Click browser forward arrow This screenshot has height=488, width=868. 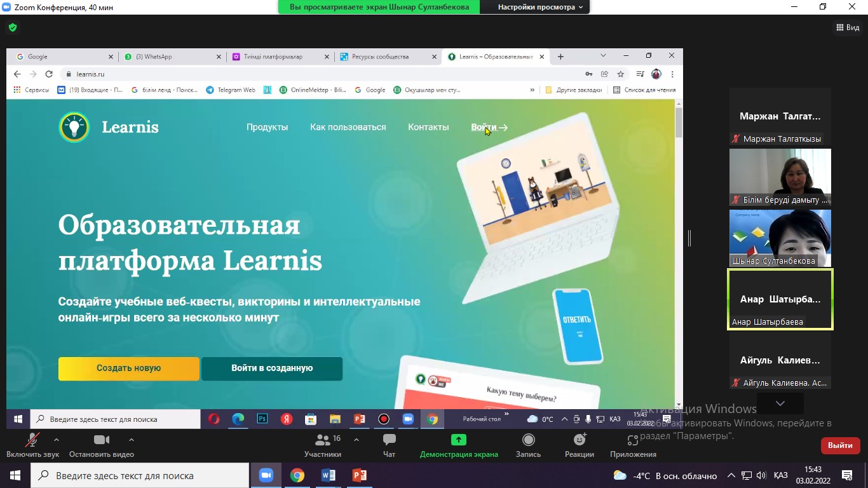tap(34, 74)
